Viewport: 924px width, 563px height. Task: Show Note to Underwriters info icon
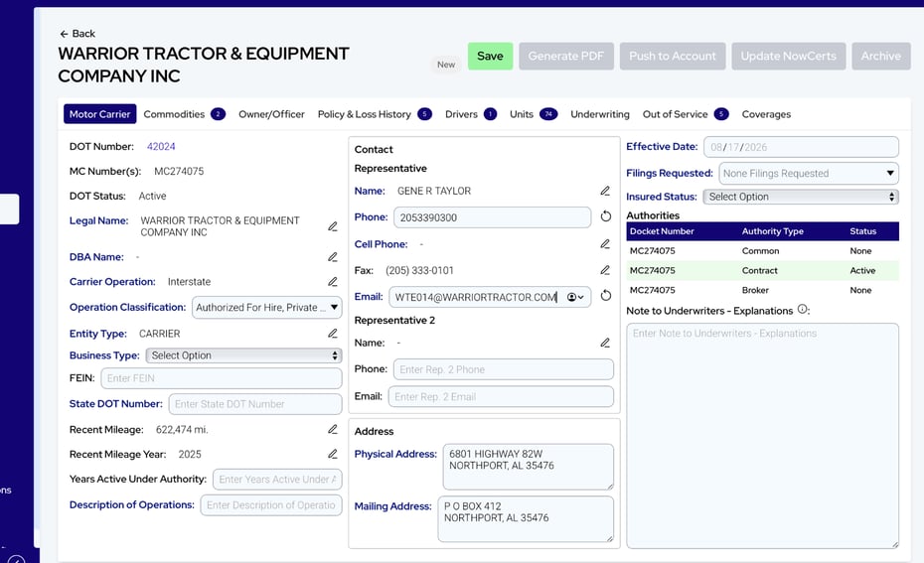coord(803,310)
